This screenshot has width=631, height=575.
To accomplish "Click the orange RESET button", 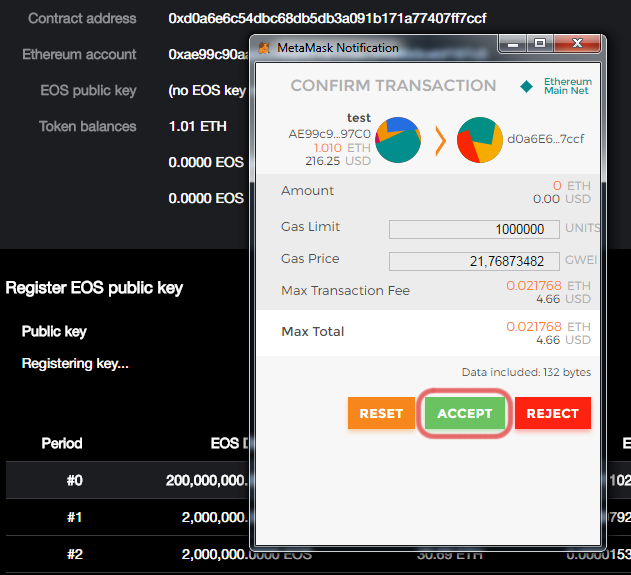I will (381, 413).
